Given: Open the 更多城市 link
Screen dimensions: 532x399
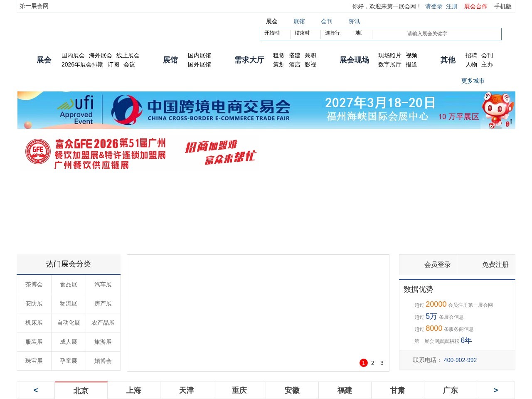Looking at the screenshot, I should (473, 81).
